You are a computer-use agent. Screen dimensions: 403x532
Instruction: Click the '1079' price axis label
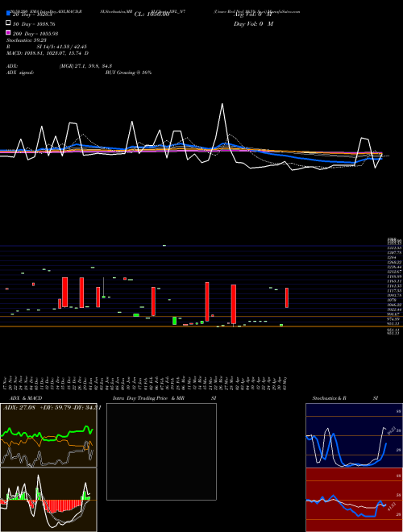pyautogui.click(x=391, y=301)
